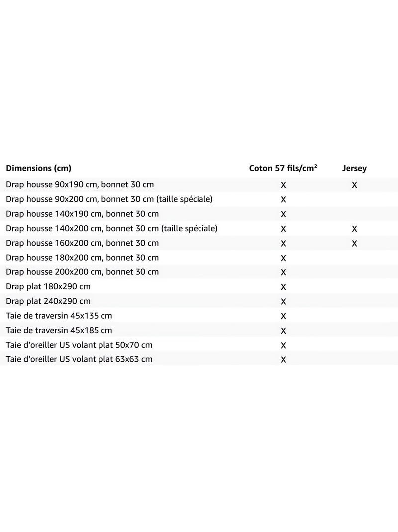Click the Coton 57 fils/cm² column header
398x532 pixels.
pos(283,168)
